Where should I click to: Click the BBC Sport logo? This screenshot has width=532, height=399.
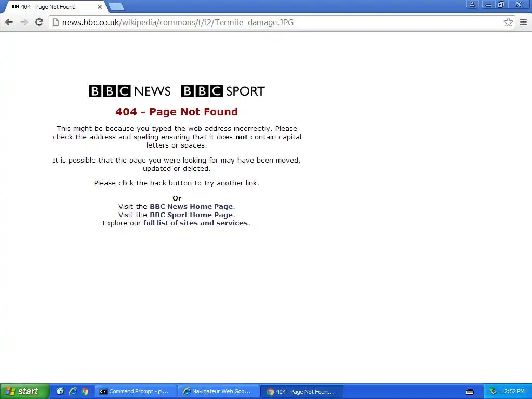tap(223, 91)
